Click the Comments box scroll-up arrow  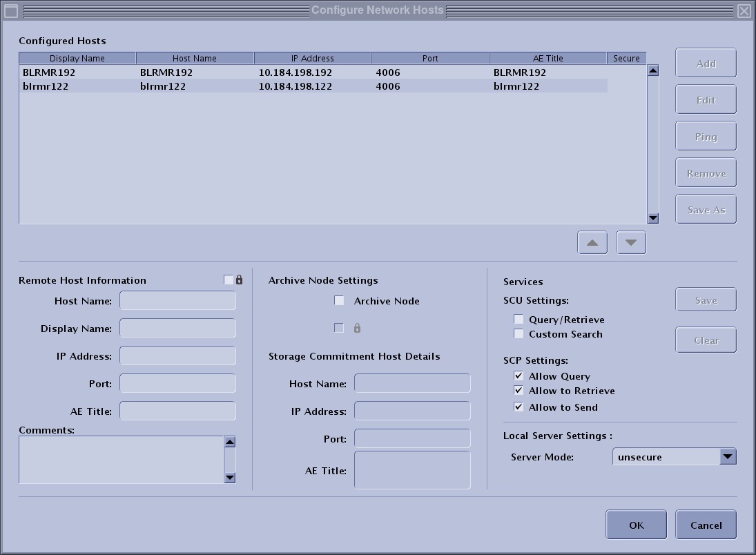click(230, 442)
